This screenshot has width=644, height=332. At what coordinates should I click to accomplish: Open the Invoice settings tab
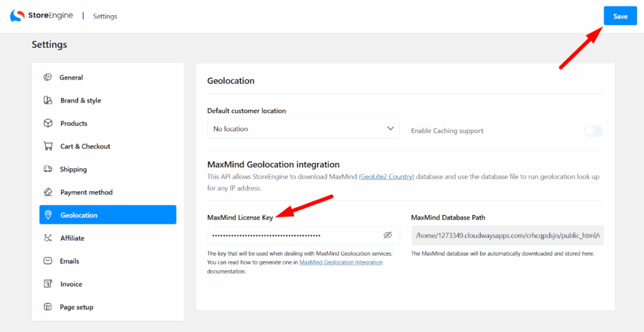[71, 284]
